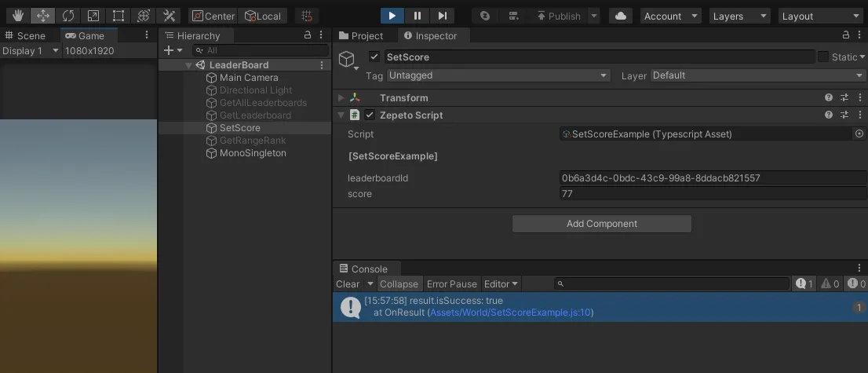Select the Scale tool

click(93, 16)
